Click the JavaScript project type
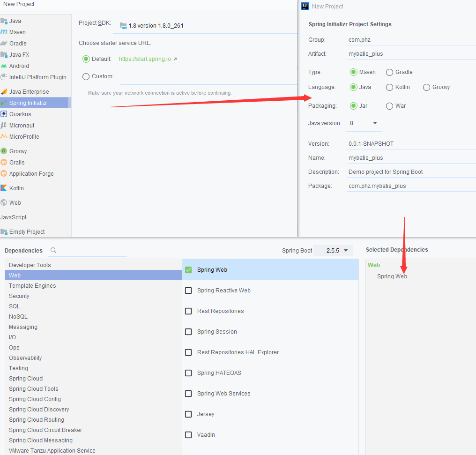Screen dimensions: 476x455 pos(14,217)
